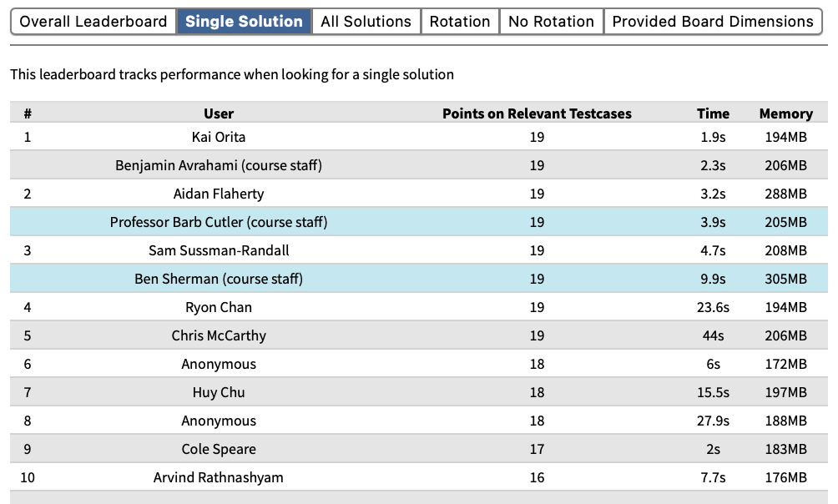Open the All Solutions tab

tap(366, 22)
